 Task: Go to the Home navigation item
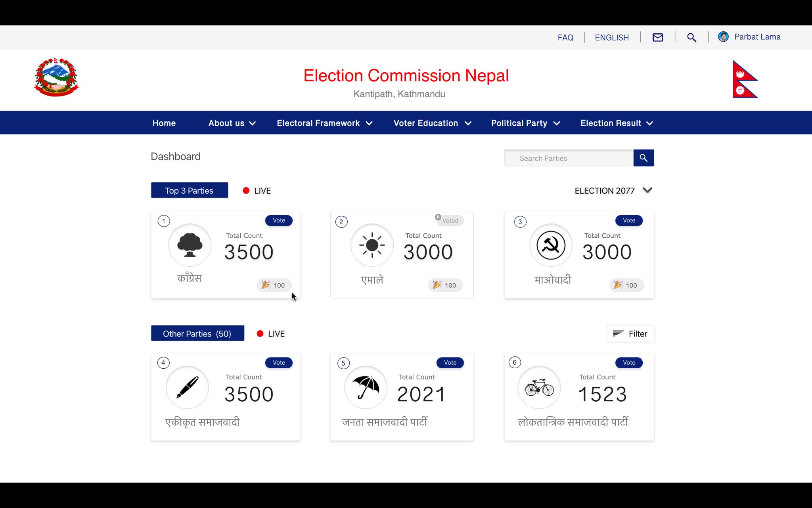tap(164, 123)
